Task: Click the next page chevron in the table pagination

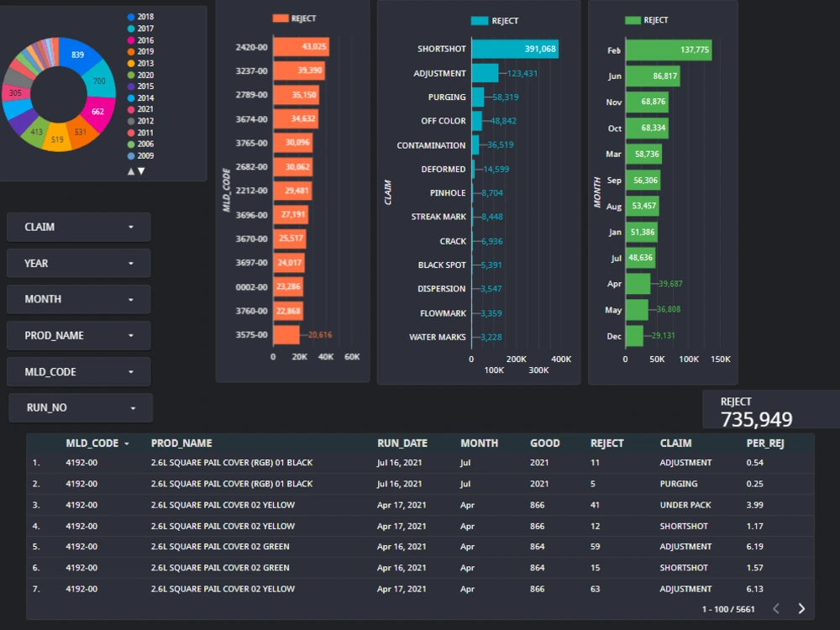Action: click(802, 608)
